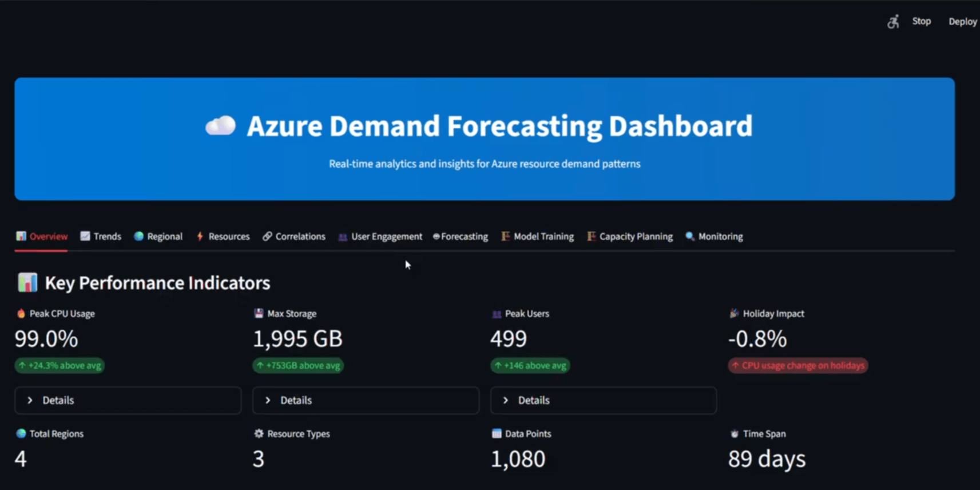Stop the running Streamlit app
The height and width of the screenshot is (490, 980).
pos(921,21)
